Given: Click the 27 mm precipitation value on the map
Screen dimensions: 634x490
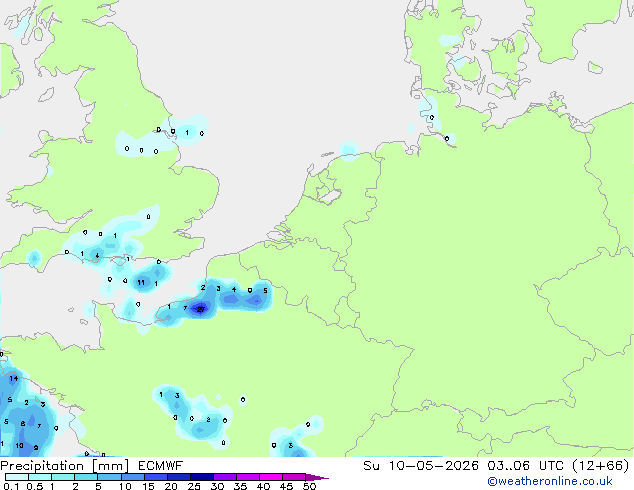Looking at the screenshot, I should 201,310.
